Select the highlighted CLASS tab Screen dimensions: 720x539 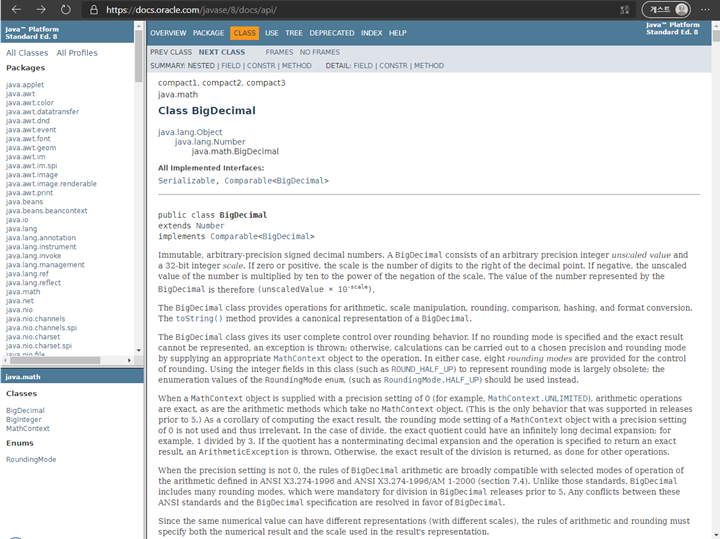[244, 33]
